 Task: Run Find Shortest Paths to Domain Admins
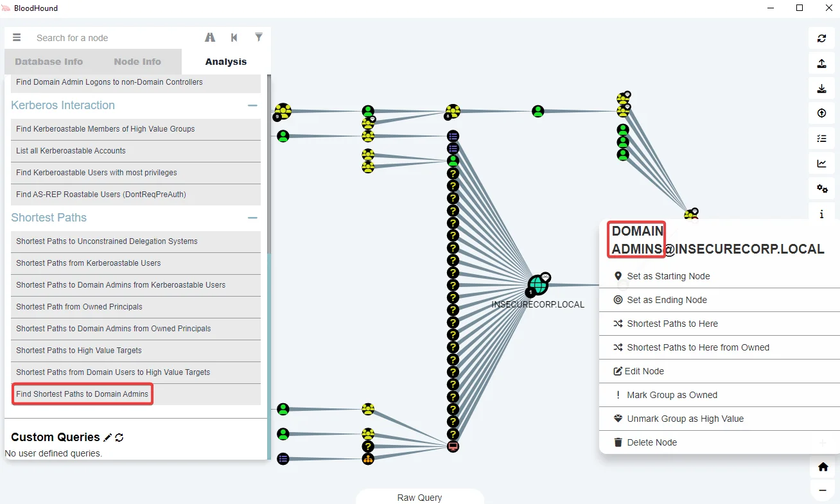pos(136,394)
